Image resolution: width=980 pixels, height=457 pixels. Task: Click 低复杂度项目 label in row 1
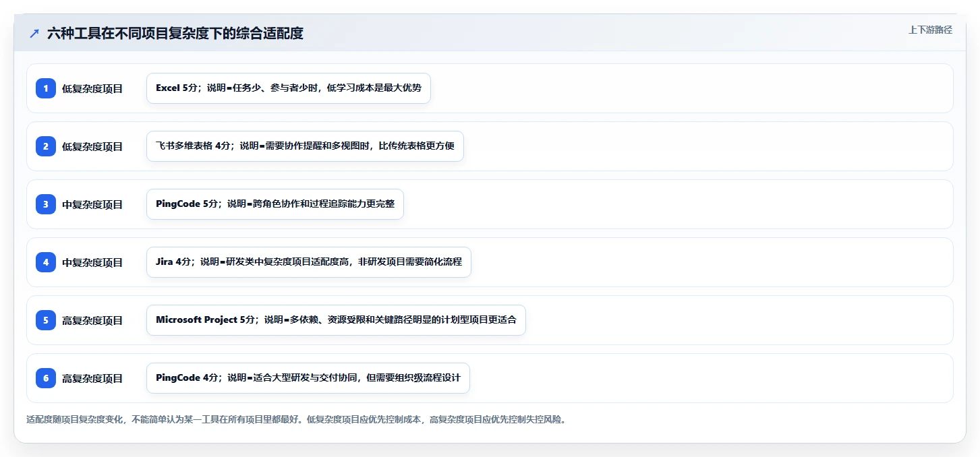point(92,88)
